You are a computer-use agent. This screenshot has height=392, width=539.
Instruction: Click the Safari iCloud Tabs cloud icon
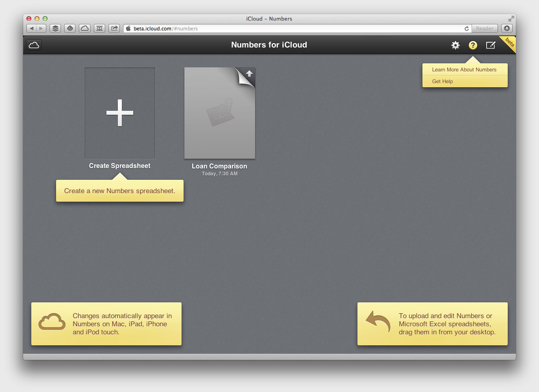84,28
